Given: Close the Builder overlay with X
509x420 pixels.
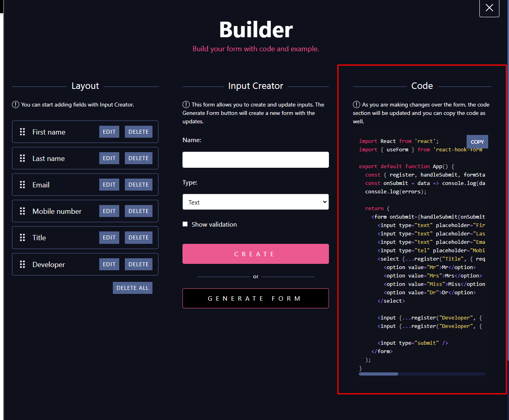Looking at the screenshot, I should [489, 8].
